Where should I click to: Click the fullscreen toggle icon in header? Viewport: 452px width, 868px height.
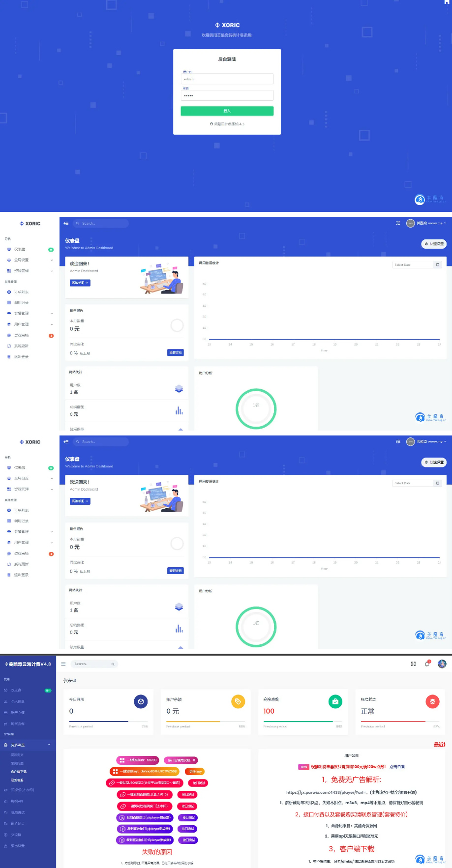413,664
